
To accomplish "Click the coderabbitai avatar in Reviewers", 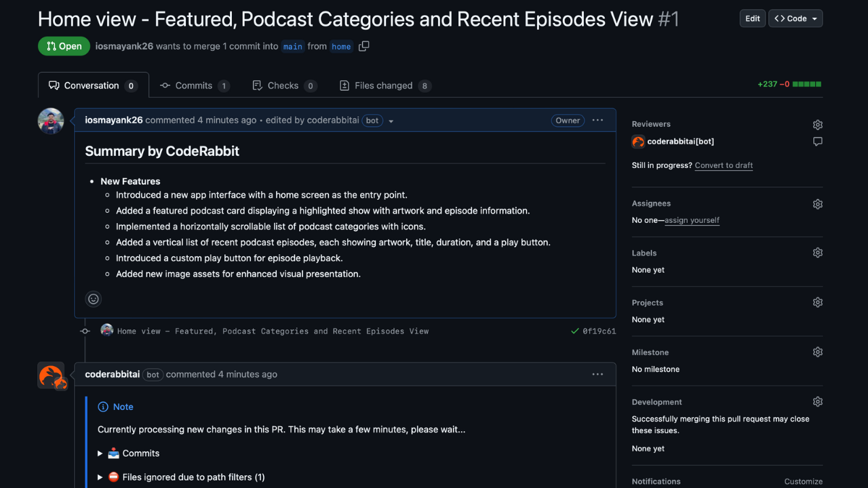I will pos(638,142).
